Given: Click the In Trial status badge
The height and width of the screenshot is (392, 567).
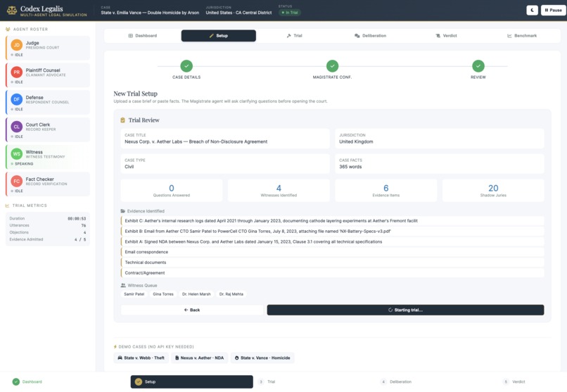Looking at the screenshot, I should 290,13.
